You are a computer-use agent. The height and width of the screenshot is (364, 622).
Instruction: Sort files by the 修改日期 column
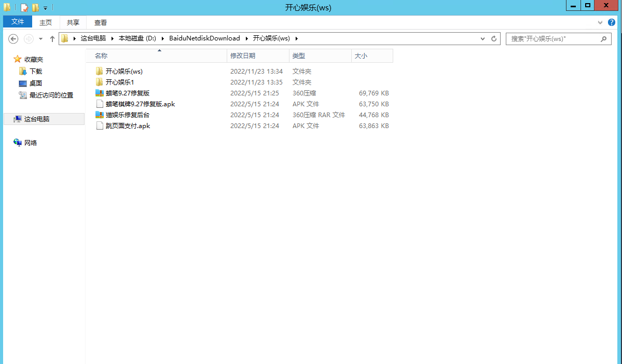tap(243, 55)
